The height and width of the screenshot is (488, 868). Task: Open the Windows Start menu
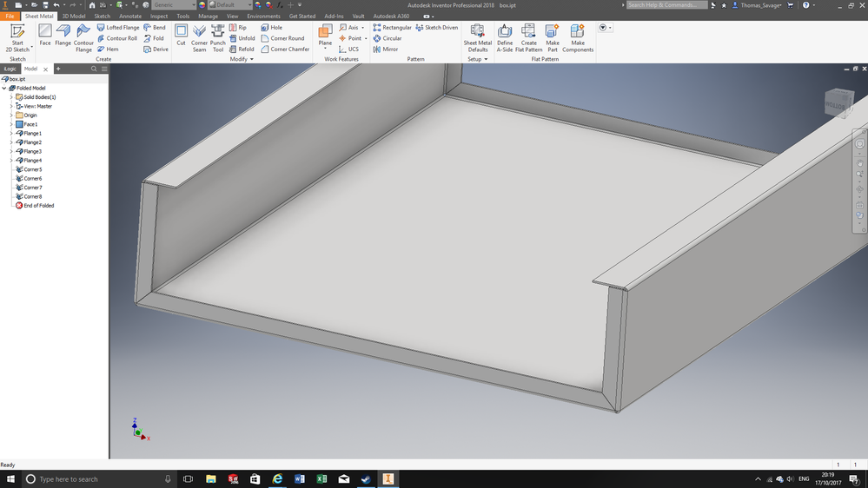point(10,479)
